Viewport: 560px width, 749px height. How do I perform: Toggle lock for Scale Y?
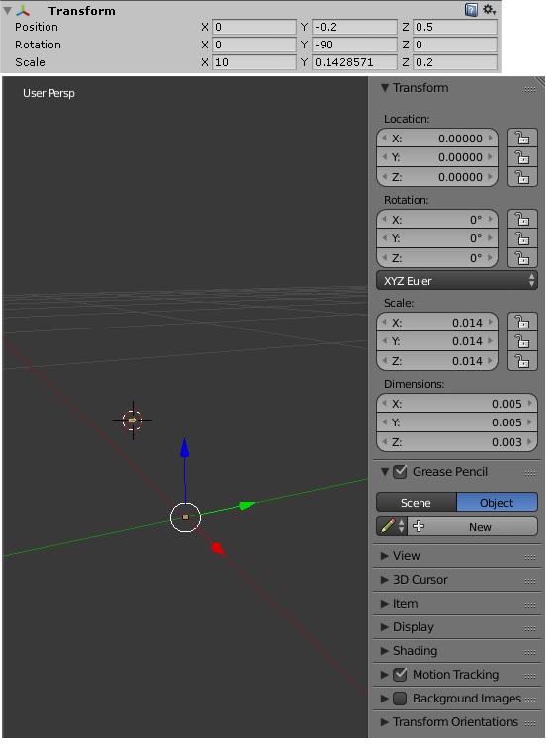521,341
